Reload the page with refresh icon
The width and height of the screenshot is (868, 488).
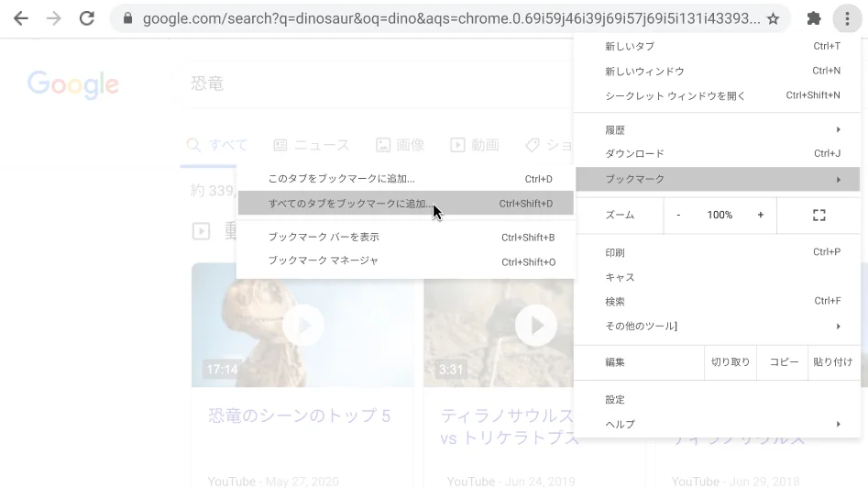[86, 18]
